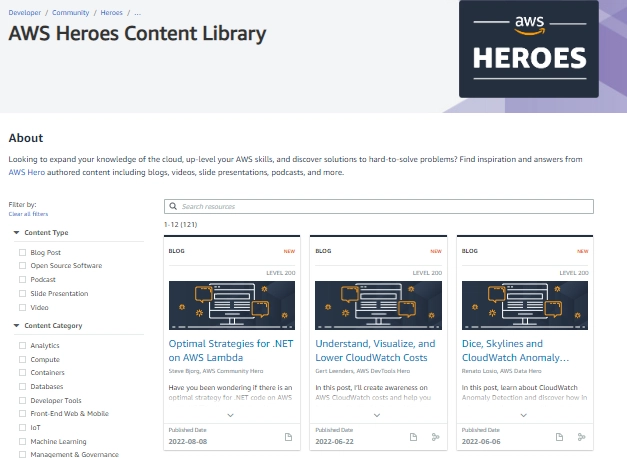Go to Developer breadcrumb
This screenshot has width=627, height=458.
point(25,13)
